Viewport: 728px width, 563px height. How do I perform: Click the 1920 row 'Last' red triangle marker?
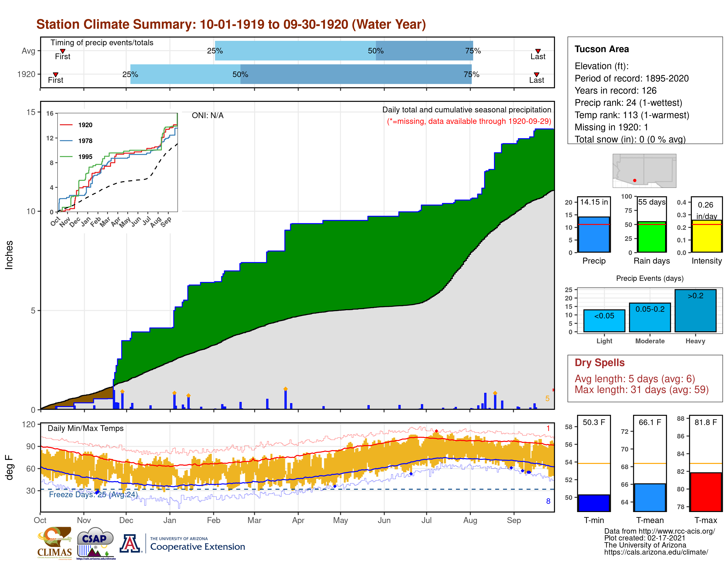click(536, 74)
